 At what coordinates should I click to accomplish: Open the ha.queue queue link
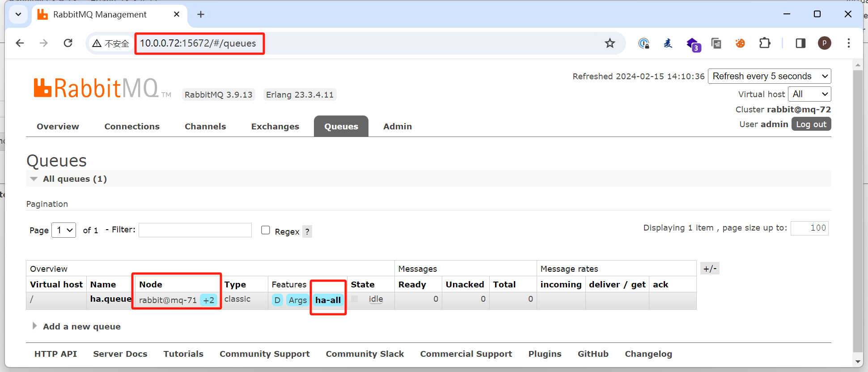111,299
